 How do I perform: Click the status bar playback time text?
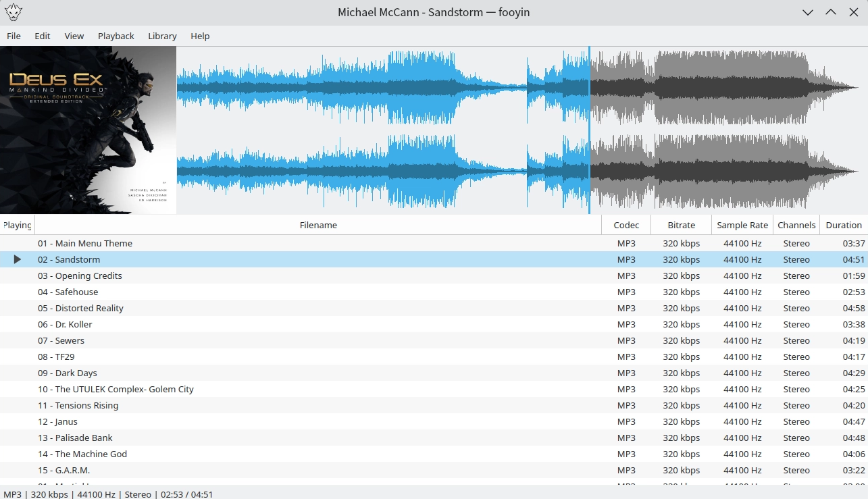point(184,494)
